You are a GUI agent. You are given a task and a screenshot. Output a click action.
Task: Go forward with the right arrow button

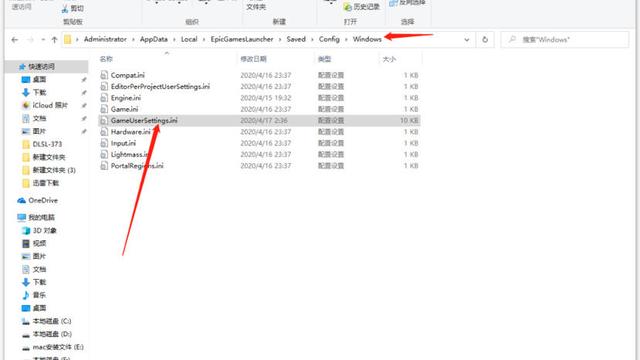[x=30, y=40]
